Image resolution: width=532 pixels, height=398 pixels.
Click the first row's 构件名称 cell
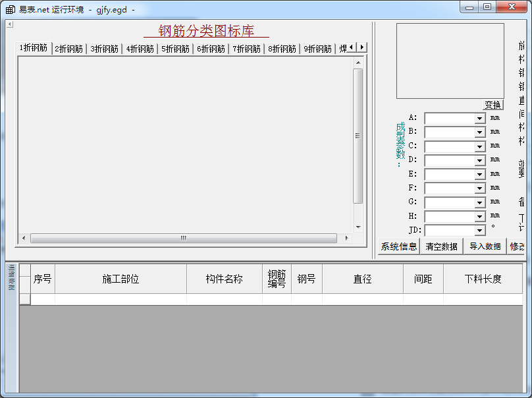tap(225, 299)
